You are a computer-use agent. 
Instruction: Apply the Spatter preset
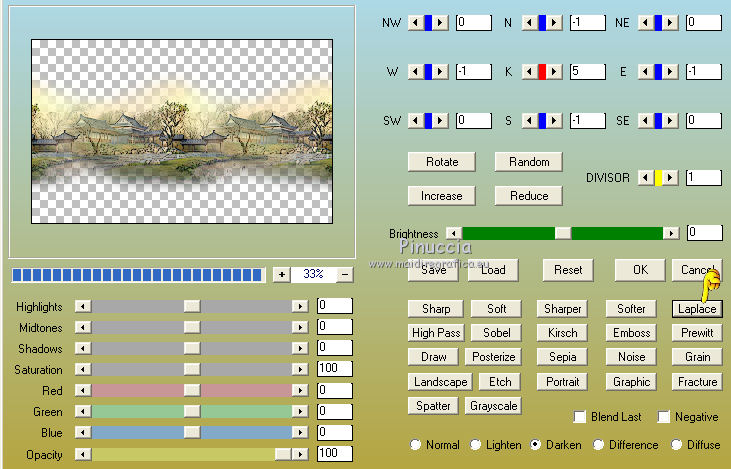[x=433, y=406]
